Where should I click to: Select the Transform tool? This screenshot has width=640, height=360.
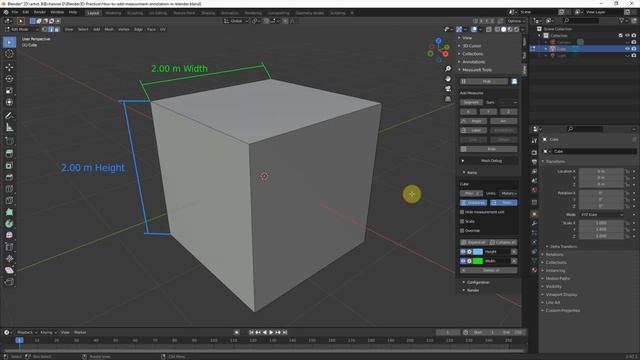[9, 102]
